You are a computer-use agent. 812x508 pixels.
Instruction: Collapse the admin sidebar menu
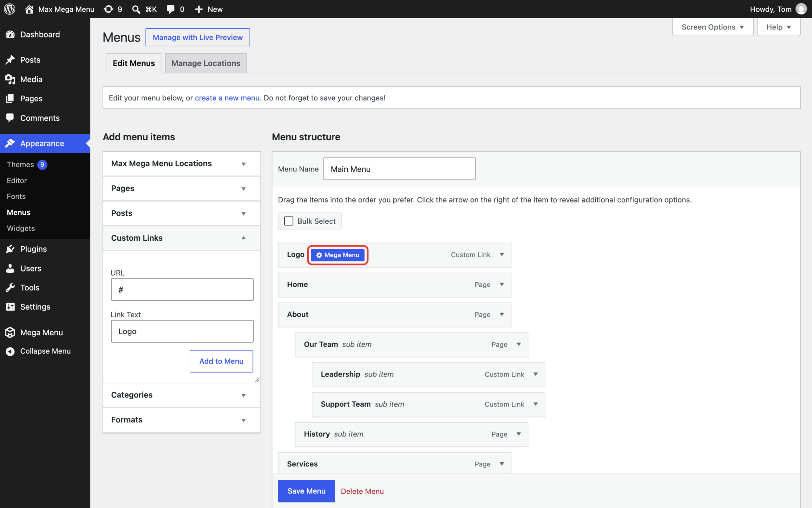45,351
